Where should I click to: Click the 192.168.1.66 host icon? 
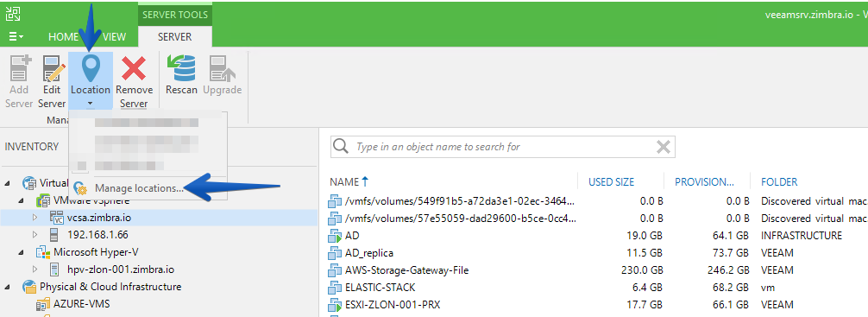(x=53, y=235)
